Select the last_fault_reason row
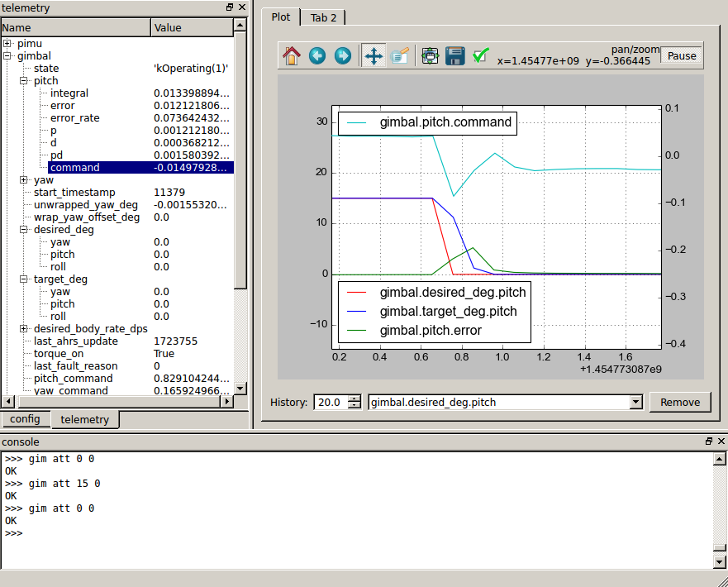The width and height of the screenshot is (728, 587). click(x=117, y=366)
